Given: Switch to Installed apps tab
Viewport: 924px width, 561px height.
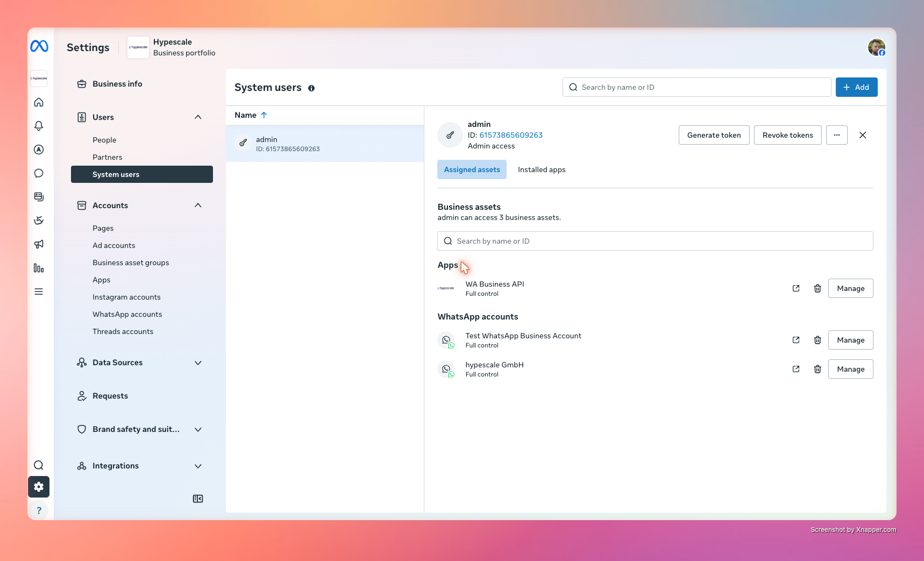Looking at the screenshot, I should (542, 169).
